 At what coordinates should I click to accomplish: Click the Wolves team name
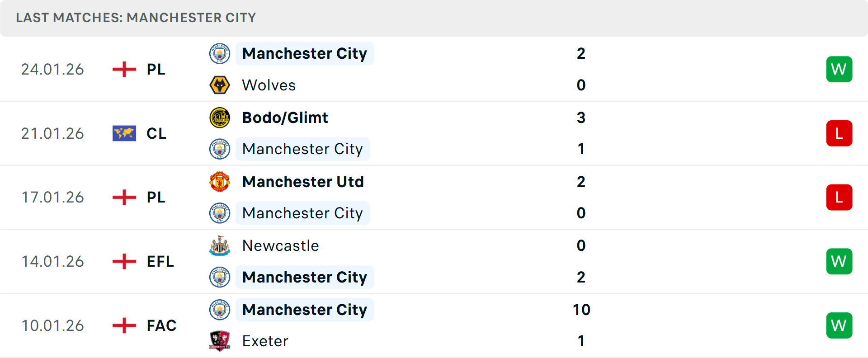(x=269, y=85)
